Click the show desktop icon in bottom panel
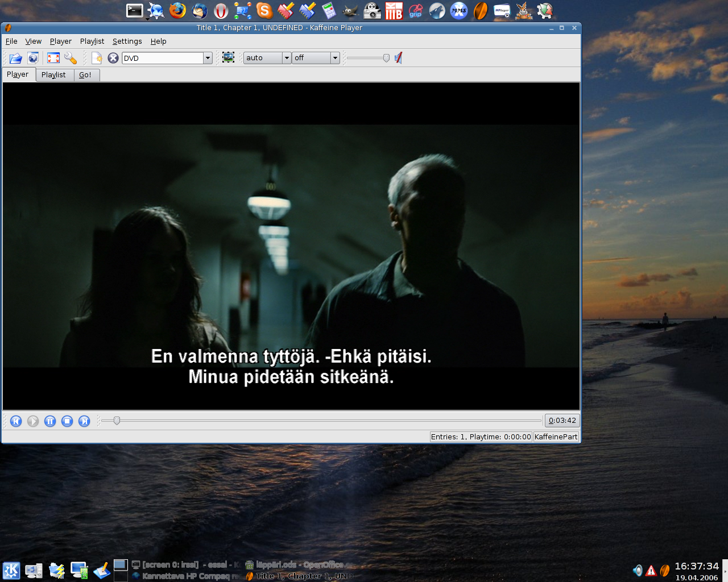This screenshot has height=582, width=728. click(102, 570)
